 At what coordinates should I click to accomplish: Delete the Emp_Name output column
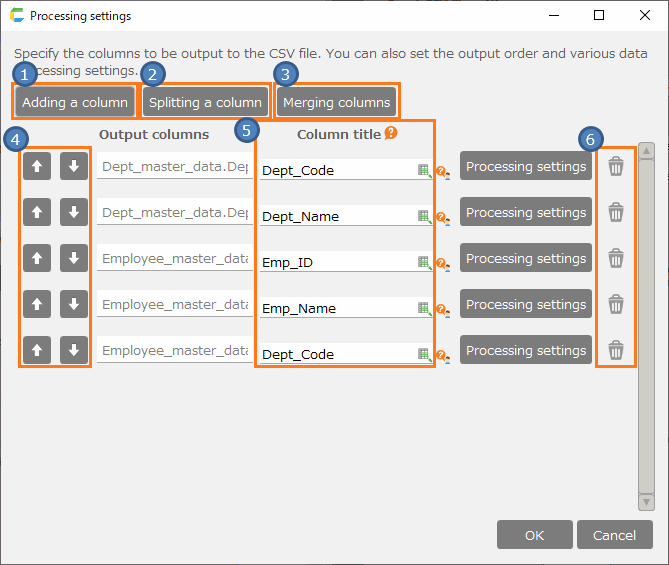pos(616,305)
